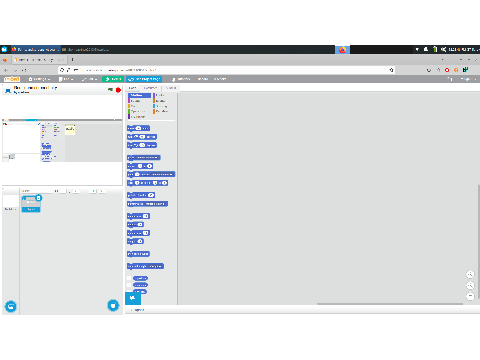480x360 pixels.
Task: Open the centered Firefox icon on the panel
Action: [x=342, y=50]
